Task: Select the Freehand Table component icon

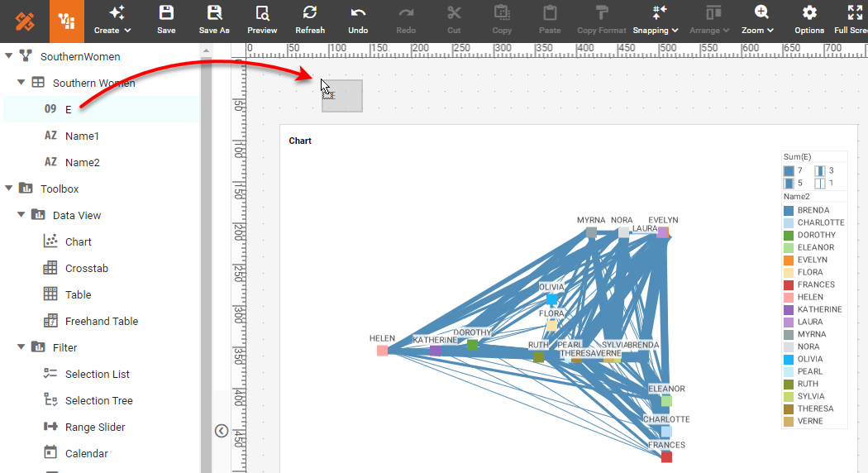Action: (50, 321)
